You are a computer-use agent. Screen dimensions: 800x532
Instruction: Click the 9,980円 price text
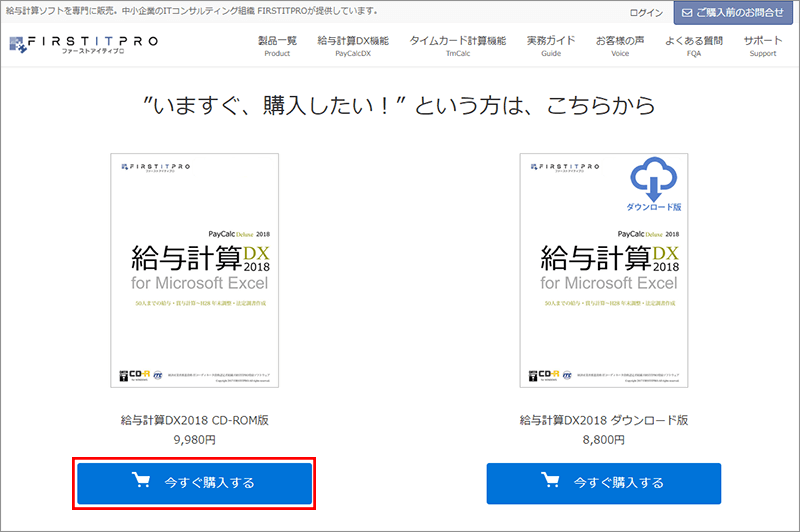194,440
